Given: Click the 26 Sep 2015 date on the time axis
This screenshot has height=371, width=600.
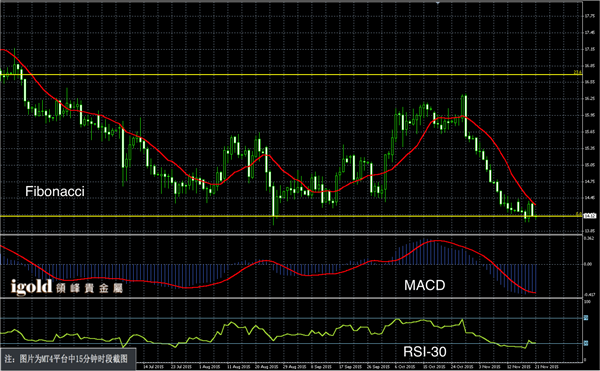Looking at the screenshot, I should coord(378,366).
